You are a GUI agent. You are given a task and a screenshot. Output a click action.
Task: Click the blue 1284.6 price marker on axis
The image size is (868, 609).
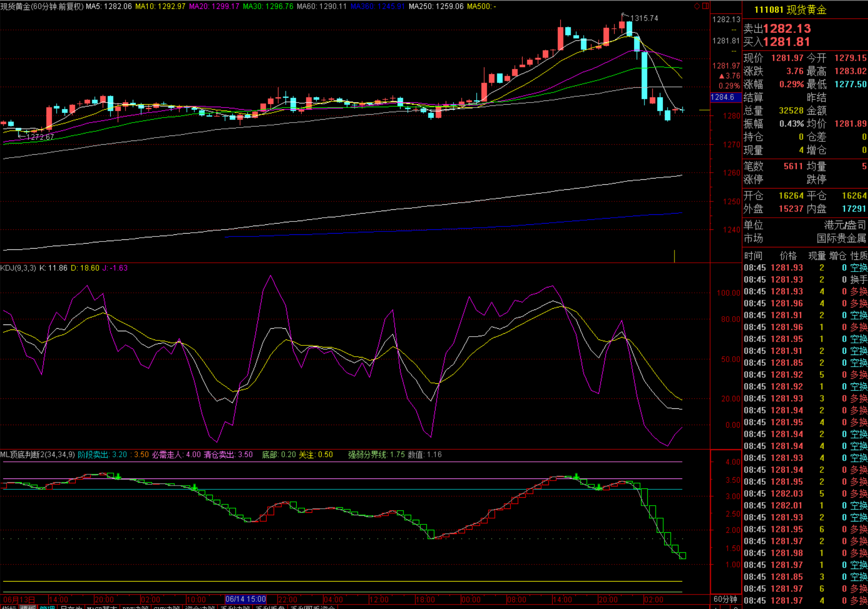click(x=725, y=97)
